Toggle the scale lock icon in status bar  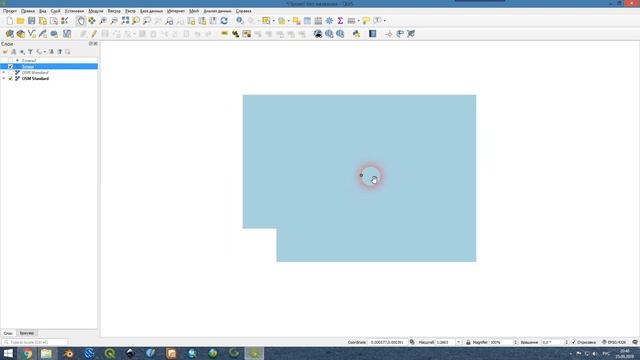(468, 342)
